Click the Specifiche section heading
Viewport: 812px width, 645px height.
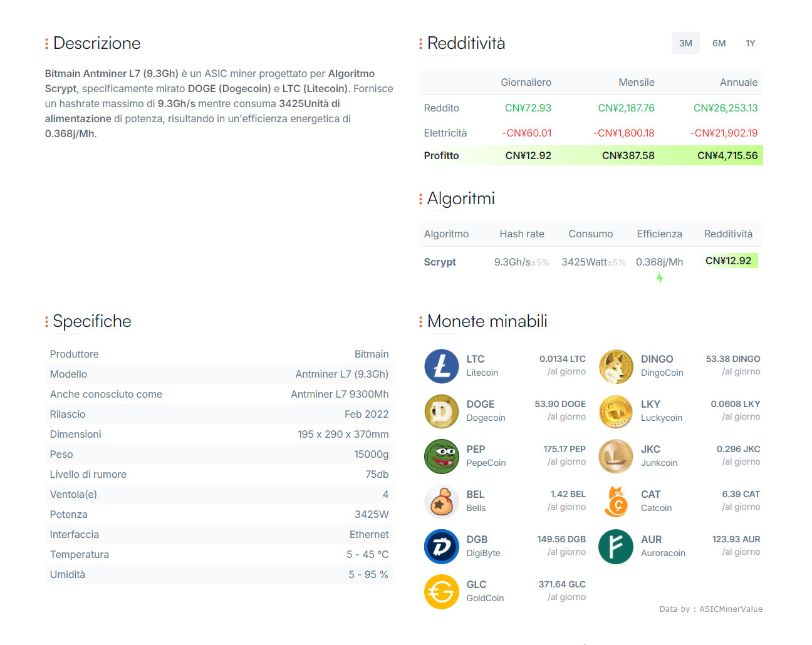[x=92, y=321]
